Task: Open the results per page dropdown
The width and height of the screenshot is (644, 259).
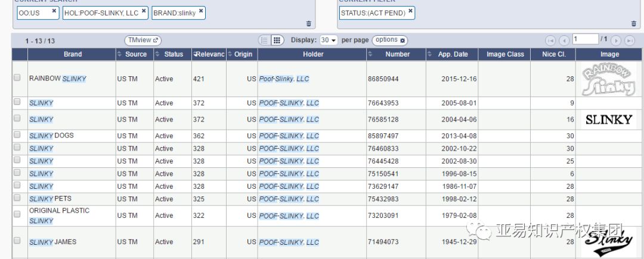Action: [x=329, y=40]
